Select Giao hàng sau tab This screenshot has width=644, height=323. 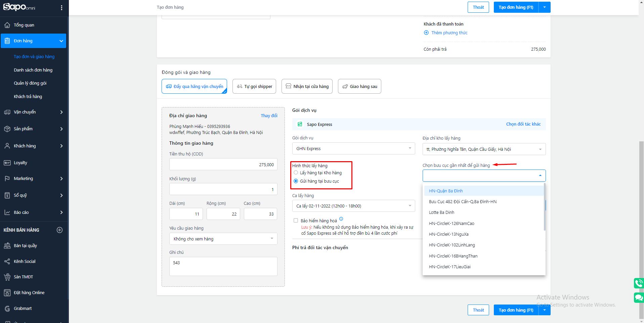[359, 86]
